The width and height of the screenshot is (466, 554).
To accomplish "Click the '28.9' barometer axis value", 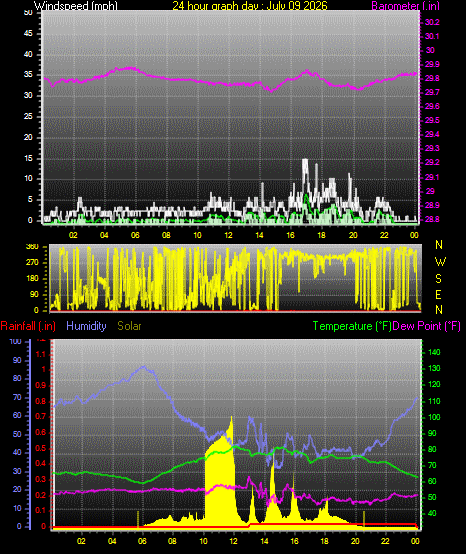I will click(432, 205).
